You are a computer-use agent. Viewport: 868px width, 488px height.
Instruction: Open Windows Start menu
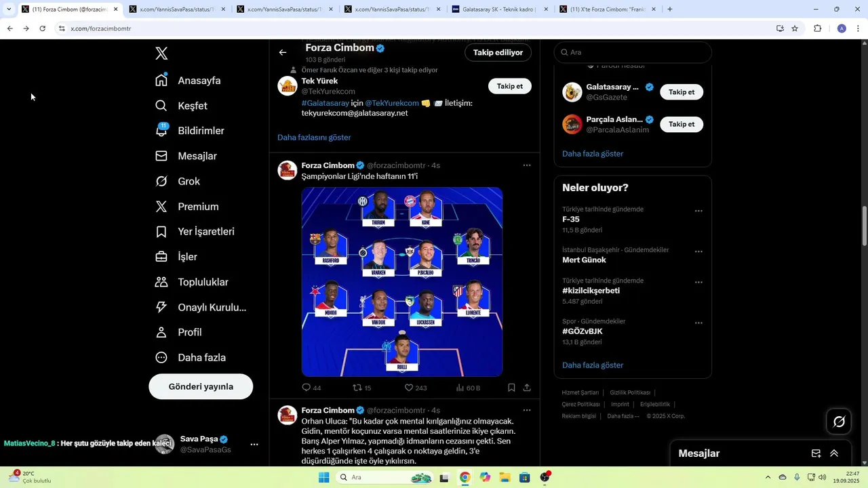(x=324, y=477)
